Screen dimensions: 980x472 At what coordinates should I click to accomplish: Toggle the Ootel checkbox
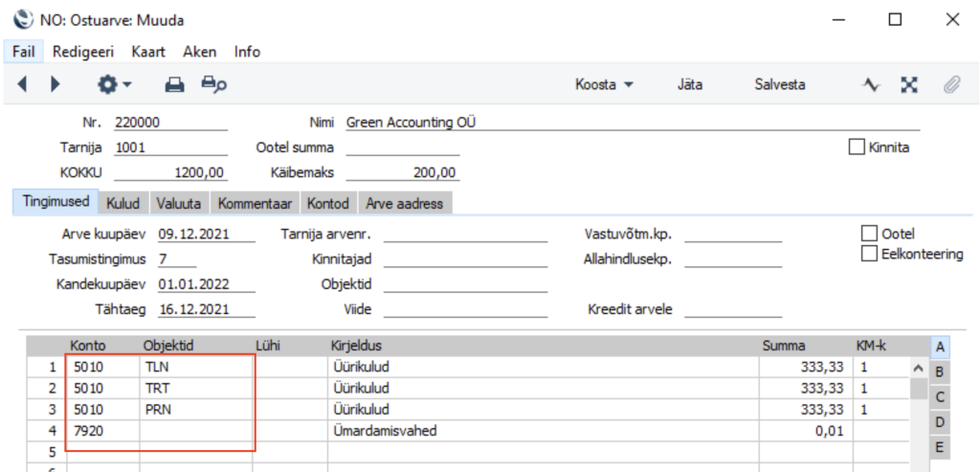pos(869,234)
